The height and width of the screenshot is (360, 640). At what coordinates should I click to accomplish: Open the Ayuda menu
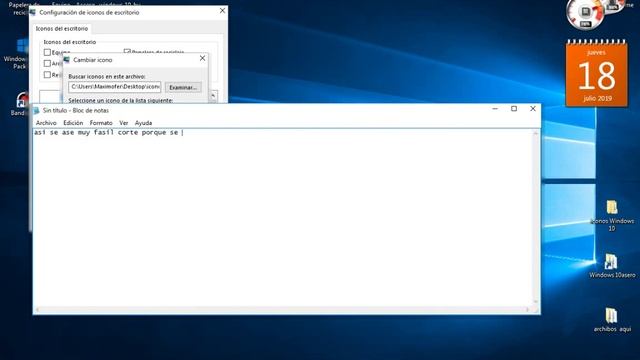(143, 123)
